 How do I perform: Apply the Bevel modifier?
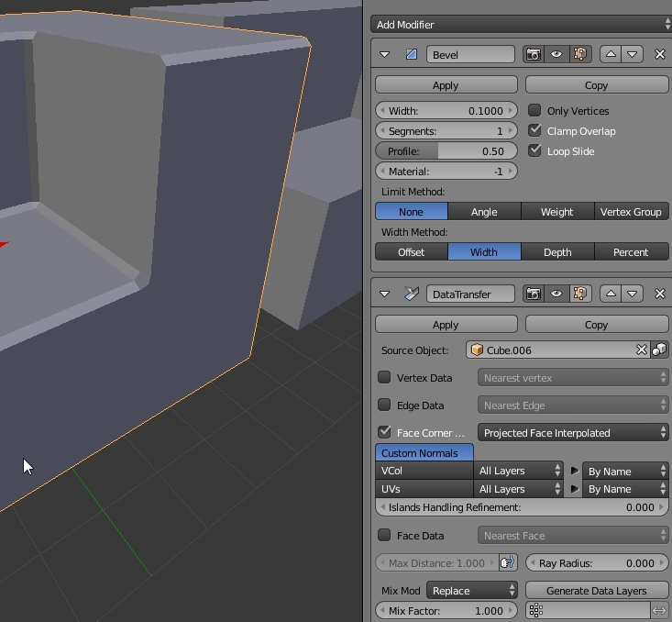(446, 85)
